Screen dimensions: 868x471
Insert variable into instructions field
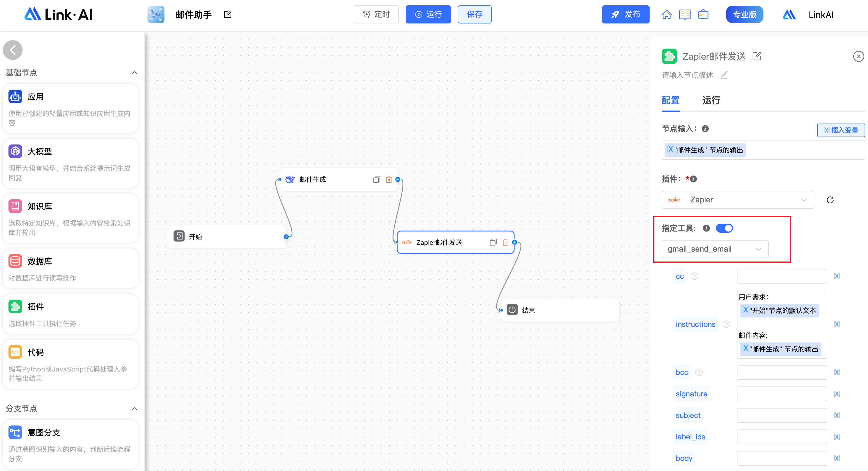[x=836, y=324]
